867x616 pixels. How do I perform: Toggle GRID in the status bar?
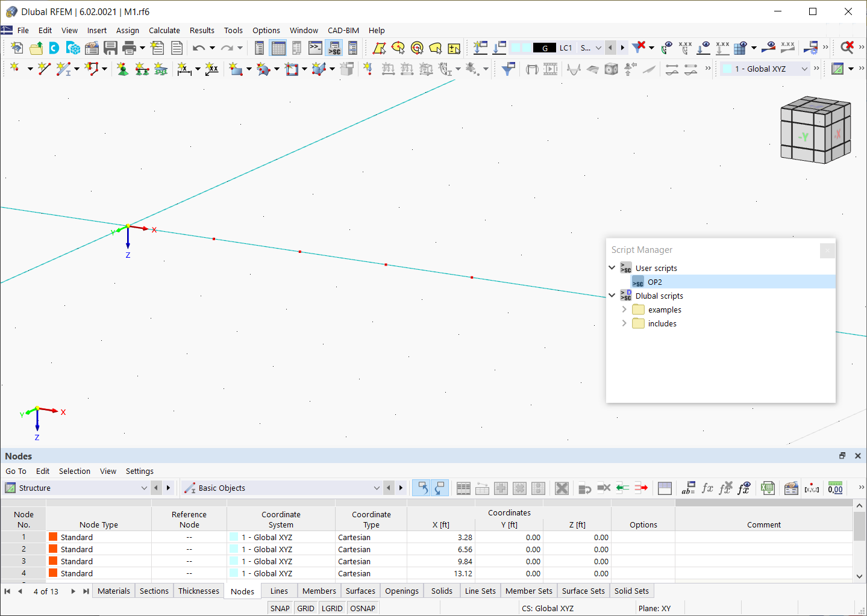(305, 608)
